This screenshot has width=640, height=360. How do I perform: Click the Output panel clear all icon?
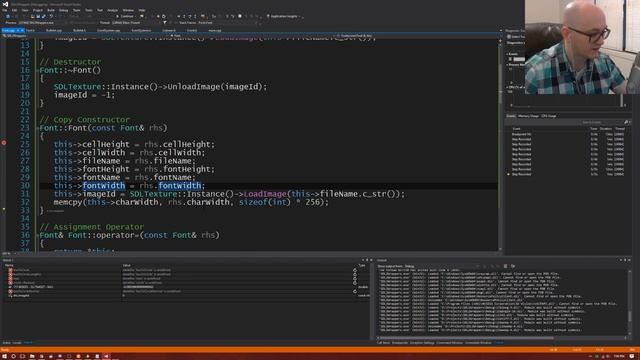505,266
